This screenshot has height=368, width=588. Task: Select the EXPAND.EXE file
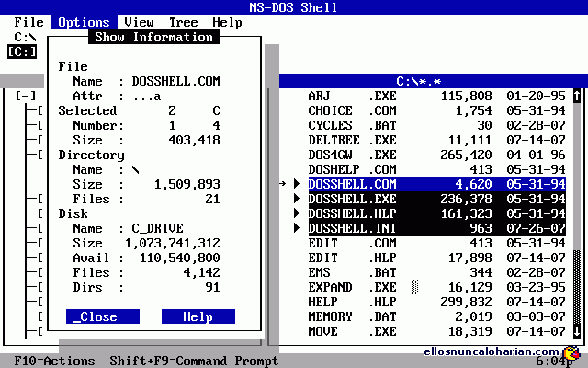pos(437,287)
